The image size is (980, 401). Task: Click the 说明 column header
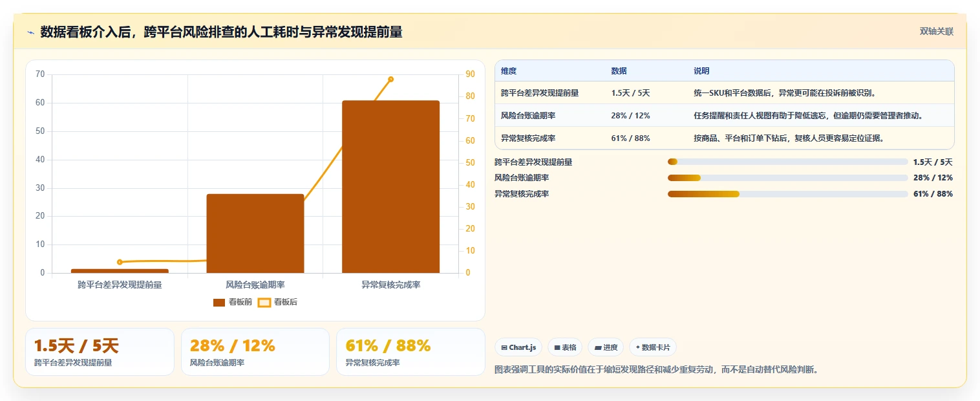701,71
